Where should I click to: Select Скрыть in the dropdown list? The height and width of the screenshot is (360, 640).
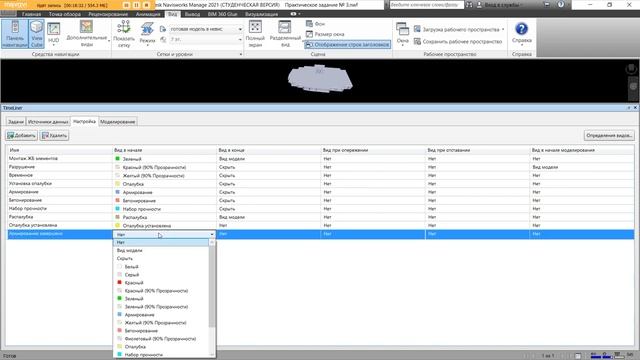pyautogui.click(x=161, y=258)
